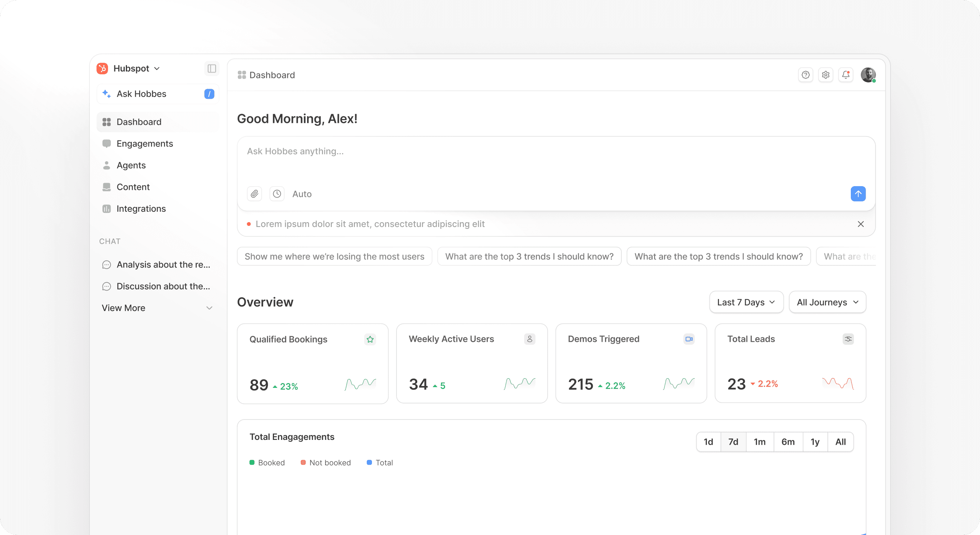Click the Demos Triggered video icon
Image resolution: width=980 pixels, height=535 pixels.
pos(689,339)
